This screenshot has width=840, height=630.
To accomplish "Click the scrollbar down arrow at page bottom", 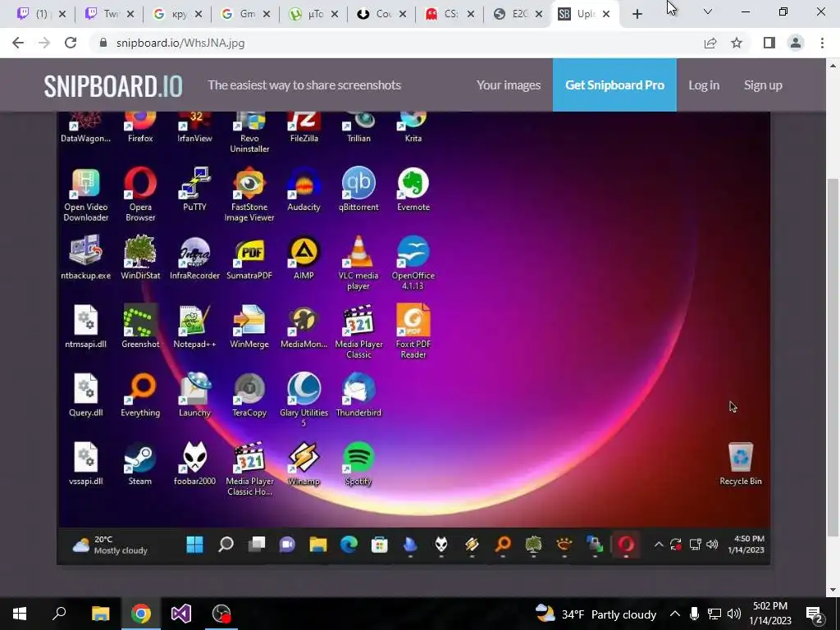I will (833, 590).
